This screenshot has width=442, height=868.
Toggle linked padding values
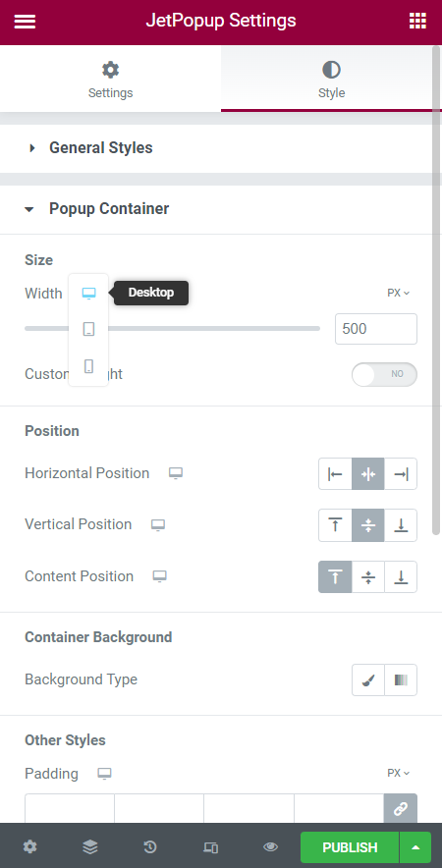tap(401, 809)
